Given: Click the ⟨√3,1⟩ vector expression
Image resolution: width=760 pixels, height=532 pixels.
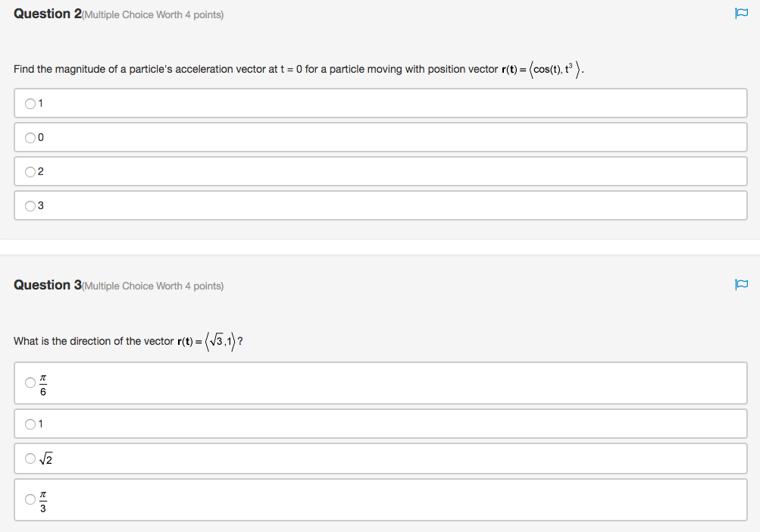Looking at the screenshot, I should [220, 342].
